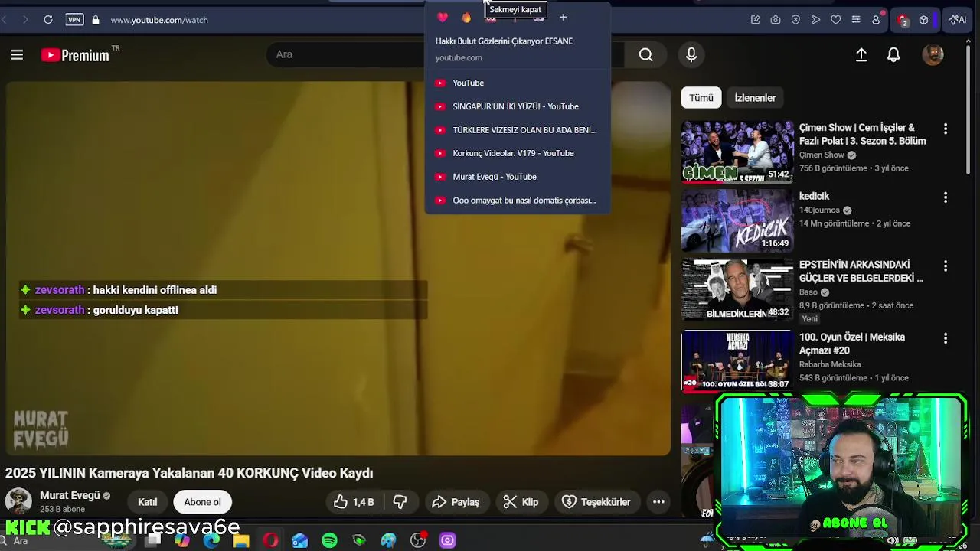Viewport: 980px width, 551px height.
Task: Open the Opera AI assistant button
Action: (957, 20)
